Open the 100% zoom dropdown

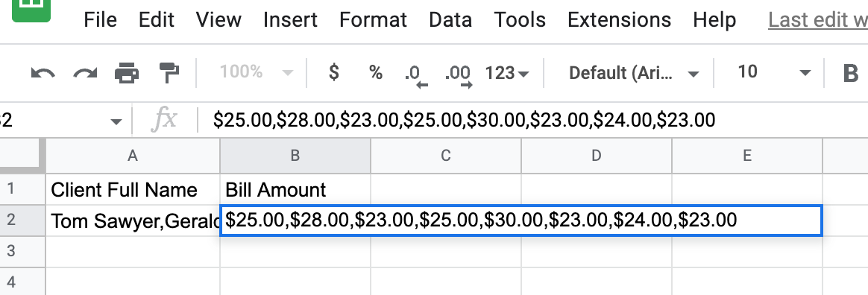257,72
